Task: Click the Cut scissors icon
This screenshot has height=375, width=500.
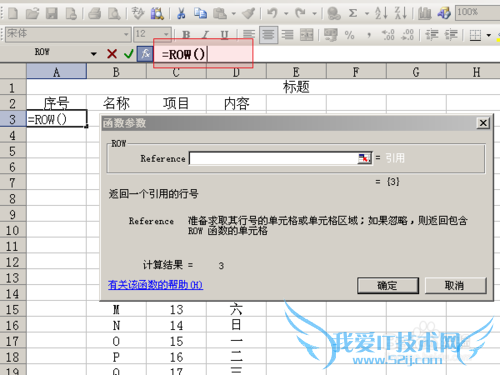Action: [x=181, y=14]
